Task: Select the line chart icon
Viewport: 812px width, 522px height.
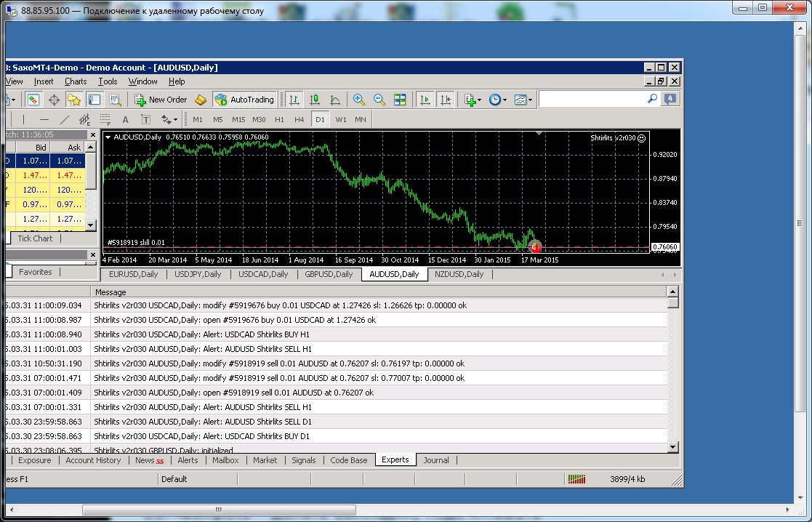Action: point(335,100)
